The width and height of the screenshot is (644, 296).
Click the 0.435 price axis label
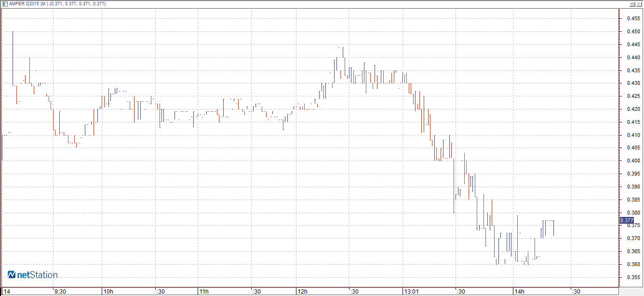click(x=633, y=70)
